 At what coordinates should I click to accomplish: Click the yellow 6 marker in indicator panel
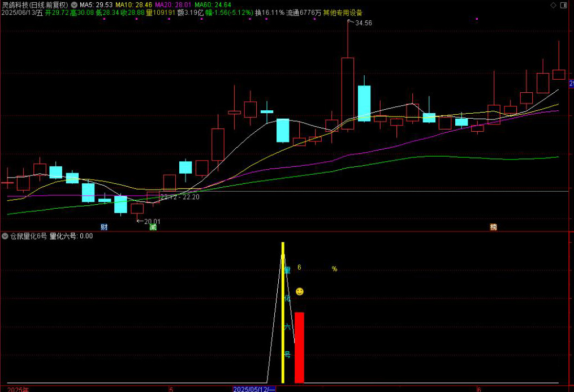(x=300, y=268)
